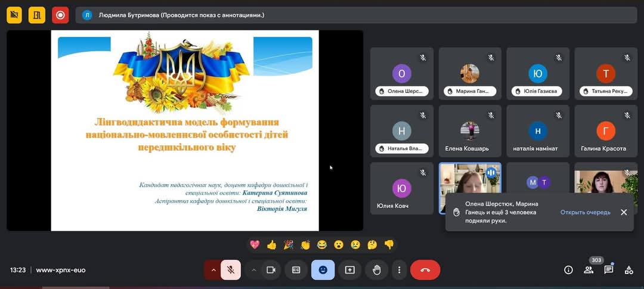This screenshot has height=289, width=644.
Task: Open the chat messages panel
Action: 608,270
